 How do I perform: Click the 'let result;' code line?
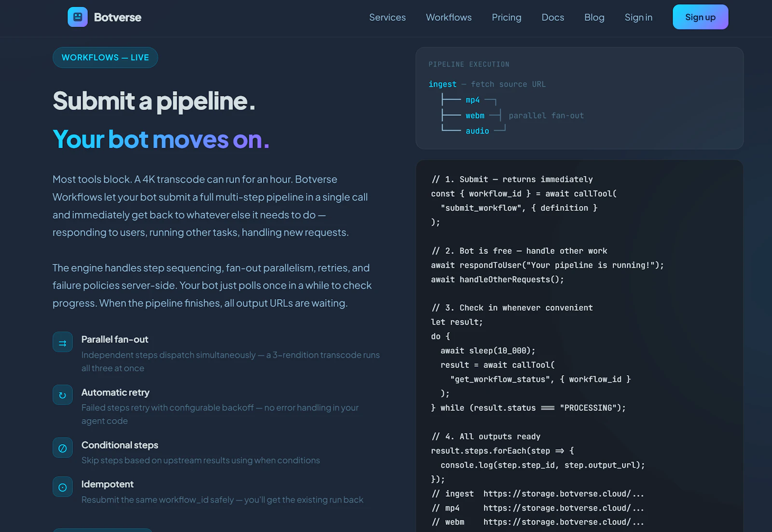point(457,322)
